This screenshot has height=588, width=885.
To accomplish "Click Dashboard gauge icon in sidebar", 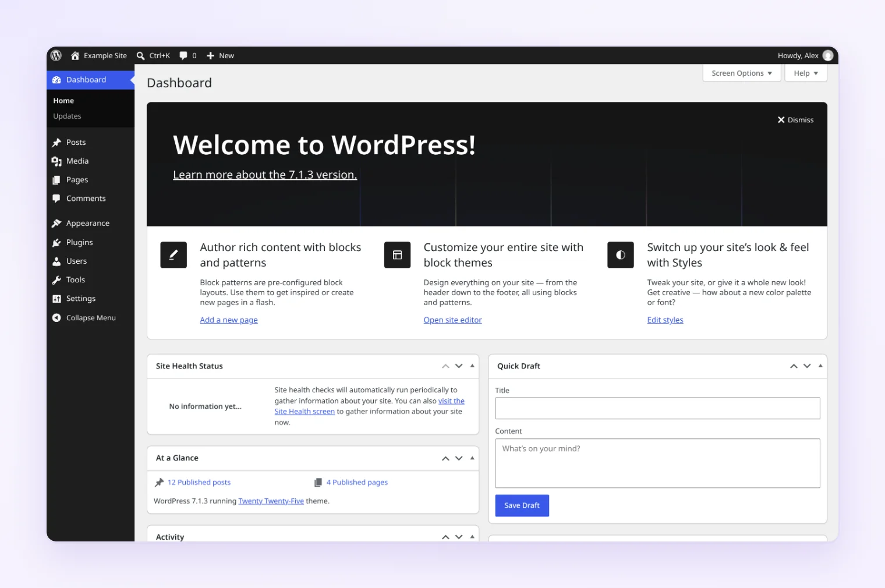I will click(56, 80).
